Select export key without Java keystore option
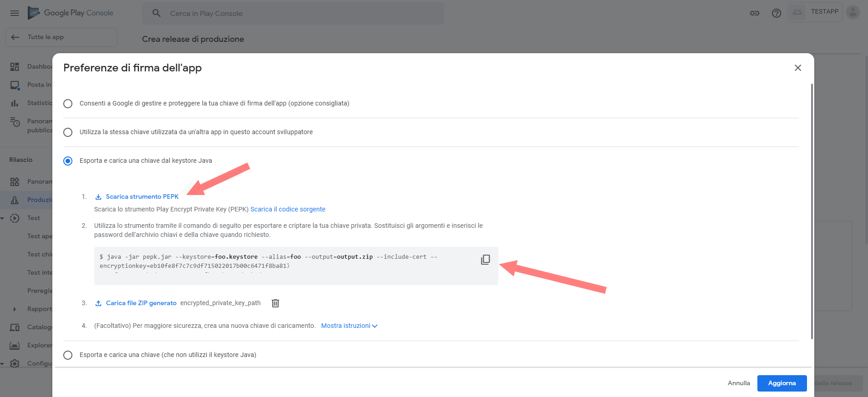 [68, 355]
